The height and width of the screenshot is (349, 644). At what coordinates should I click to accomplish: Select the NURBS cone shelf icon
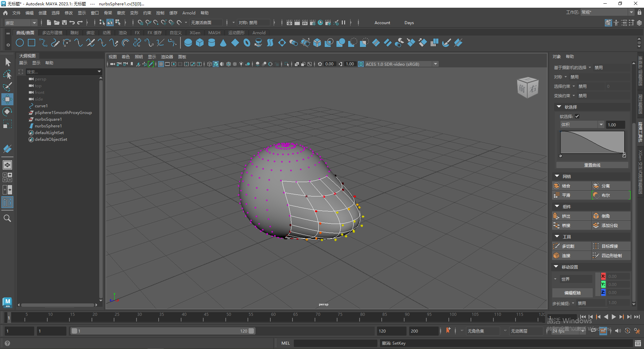pos(223,43)
